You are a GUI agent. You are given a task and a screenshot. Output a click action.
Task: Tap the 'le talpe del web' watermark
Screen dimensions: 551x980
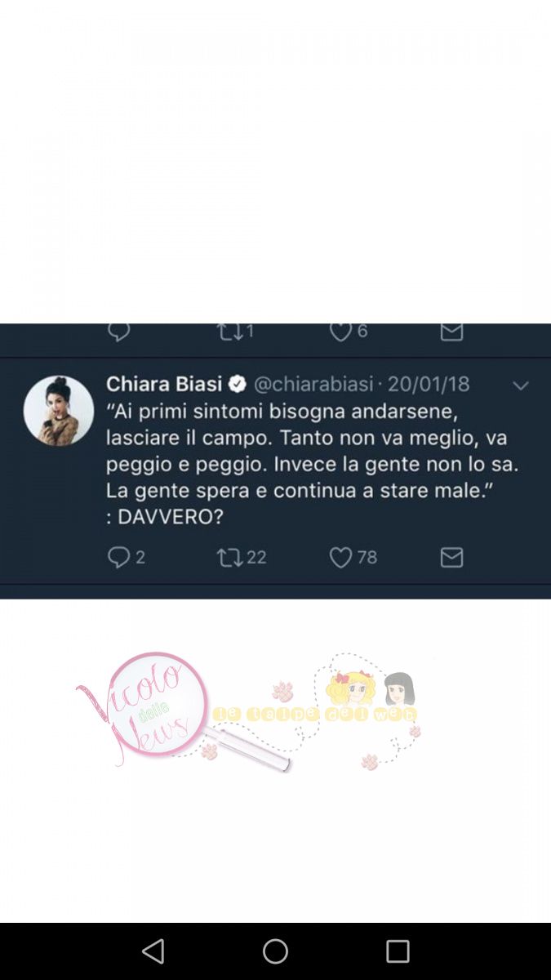point(315,713)
